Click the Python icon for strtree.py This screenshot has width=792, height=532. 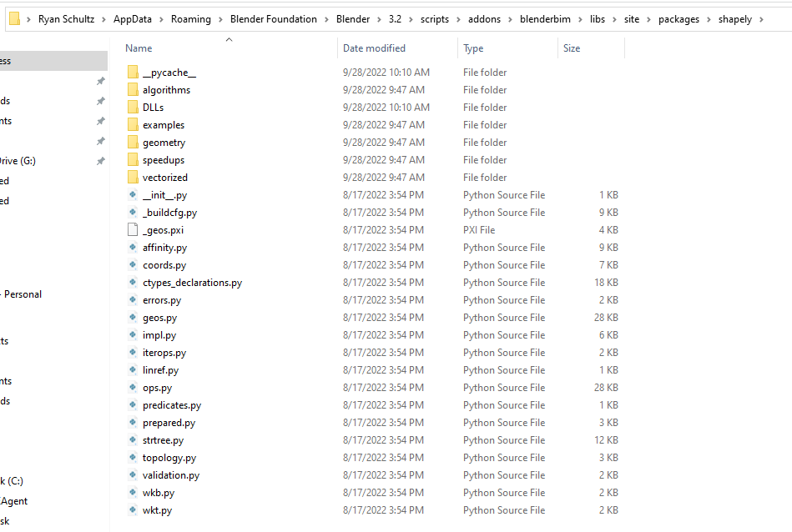[x=133, y=439]
